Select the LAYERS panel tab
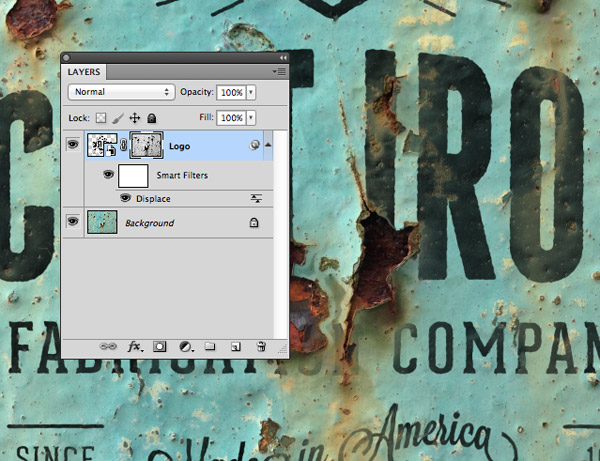 tap(85, 72)
